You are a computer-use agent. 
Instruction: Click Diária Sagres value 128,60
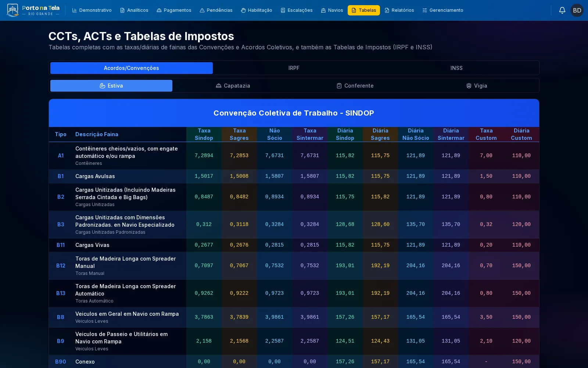click(x=380, y=224)
